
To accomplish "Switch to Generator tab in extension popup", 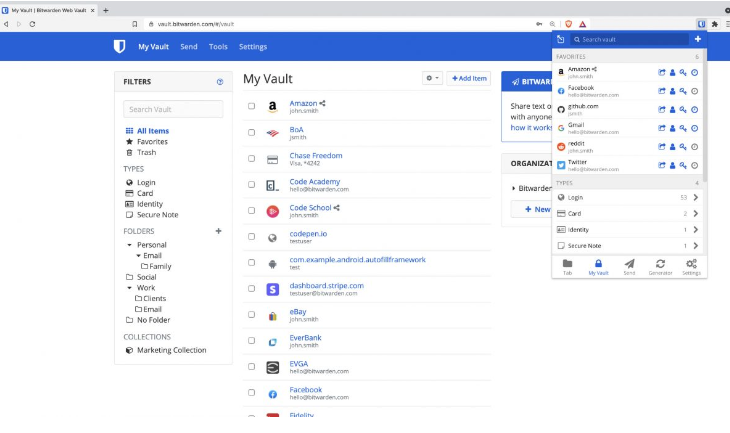I will (x=660, y=267).
